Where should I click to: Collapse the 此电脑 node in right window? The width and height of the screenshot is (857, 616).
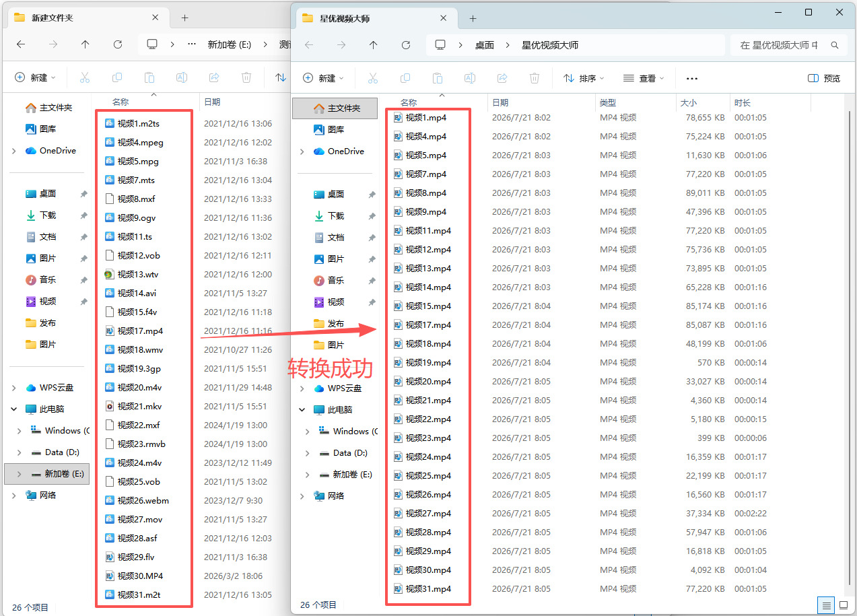point(302,410)
